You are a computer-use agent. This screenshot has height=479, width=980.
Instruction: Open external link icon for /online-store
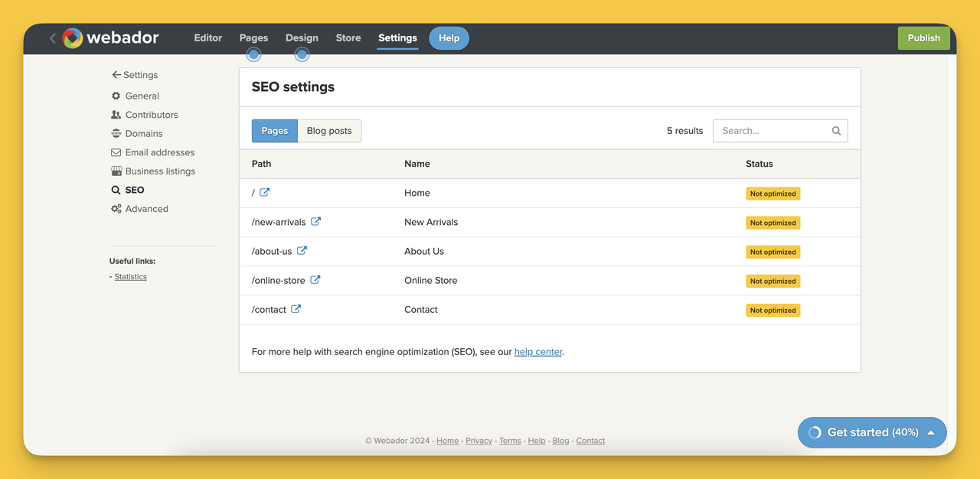pyautogui.click(x=315, y=280)
